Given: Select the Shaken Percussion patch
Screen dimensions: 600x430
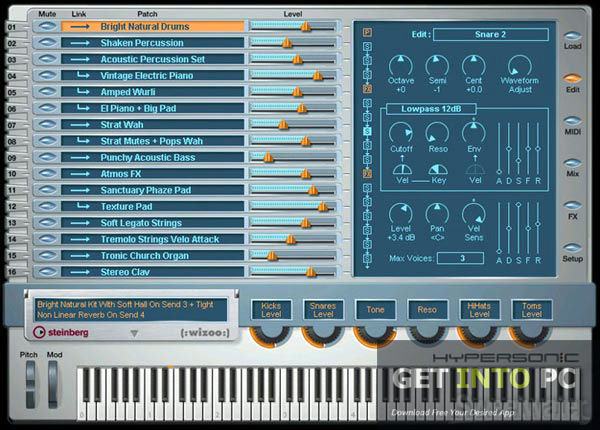Looking at the screenshot, I should coord(153,43).
